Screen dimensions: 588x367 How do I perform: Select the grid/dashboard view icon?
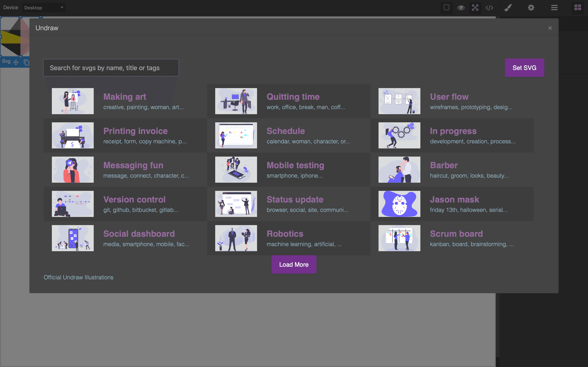[578, 7]
